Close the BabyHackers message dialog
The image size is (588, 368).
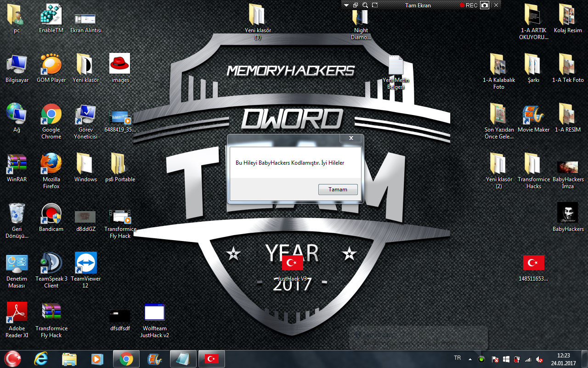click(x=351, y=138)
